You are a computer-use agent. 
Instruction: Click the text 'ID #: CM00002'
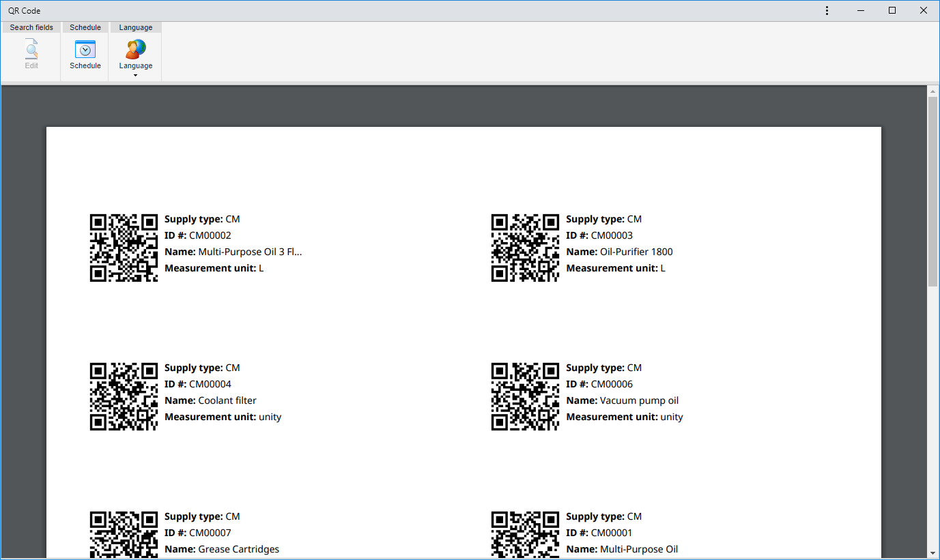[198, 235]
